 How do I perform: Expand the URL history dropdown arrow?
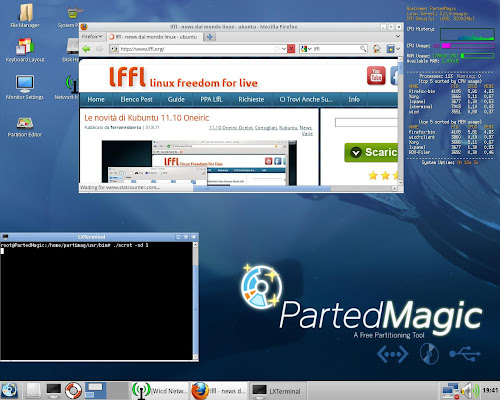(284, 49)
